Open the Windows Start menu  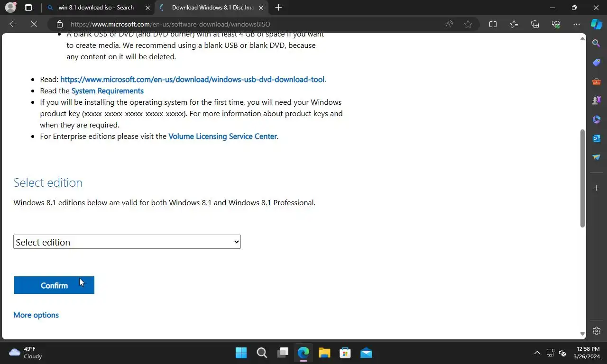click(241, 353)
